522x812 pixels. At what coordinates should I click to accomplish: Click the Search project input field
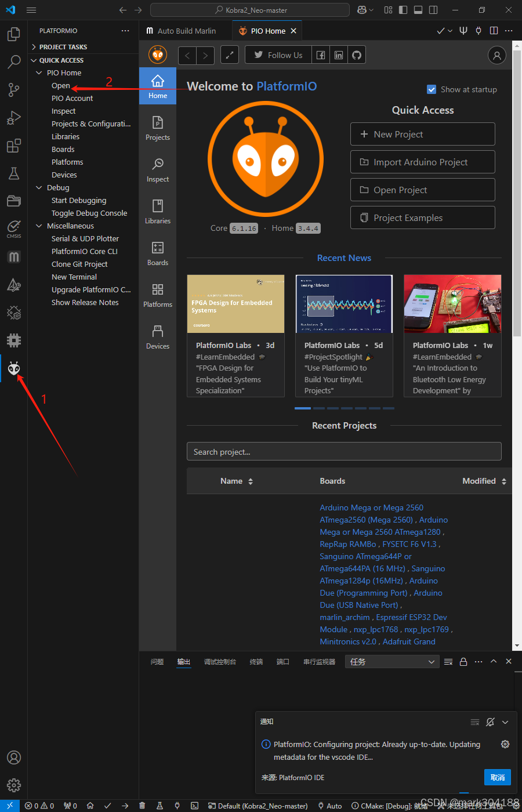[344, 452]
